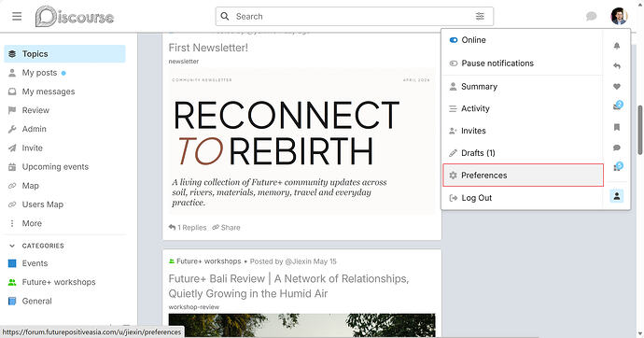
Task: Open Summary from user menu
Action: (x=523, y=86)
